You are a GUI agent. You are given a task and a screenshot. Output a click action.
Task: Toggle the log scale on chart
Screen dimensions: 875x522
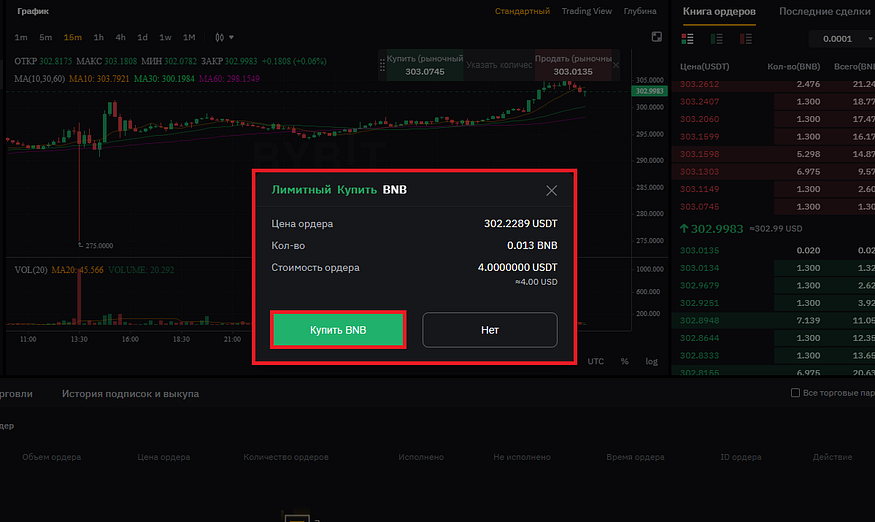click(x=652, y=361)
